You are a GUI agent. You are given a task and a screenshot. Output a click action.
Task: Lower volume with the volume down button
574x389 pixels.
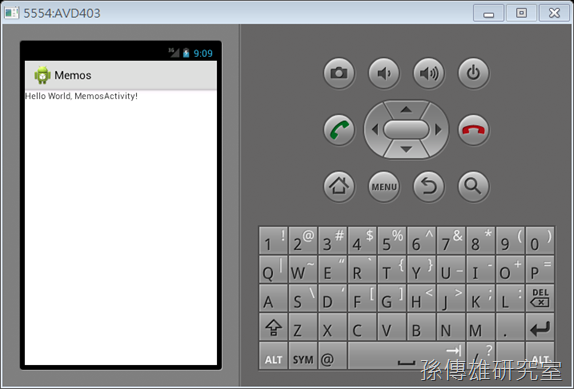point(384,73)
